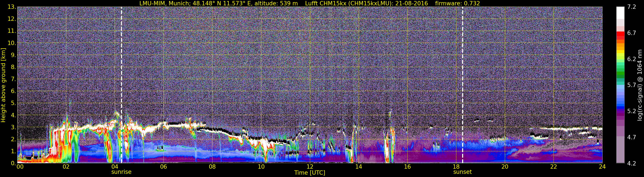Click the '7.' tick on the height axis
The height and width of the screenshot is (177, 644).
[13, 79]
